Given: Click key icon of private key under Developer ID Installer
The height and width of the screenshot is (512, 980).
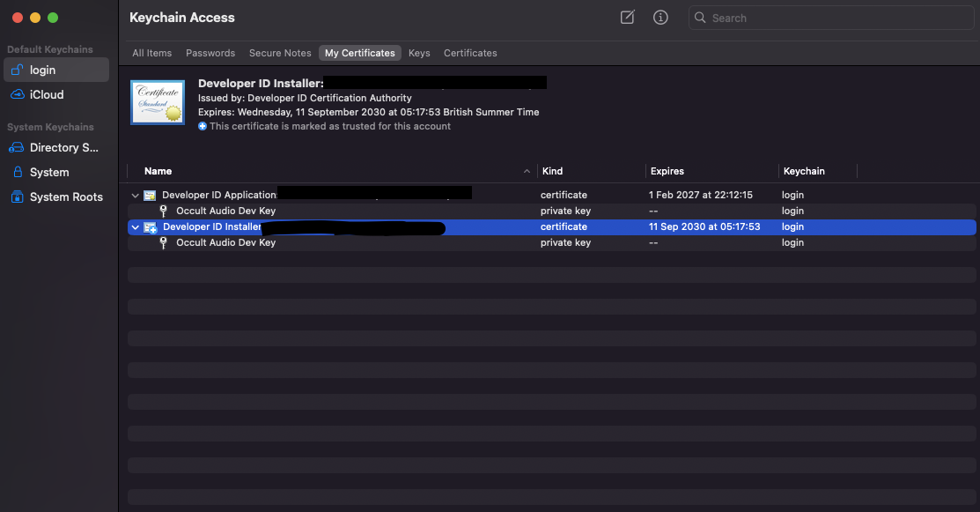Looking at the screenshot, I should [163, 243].
